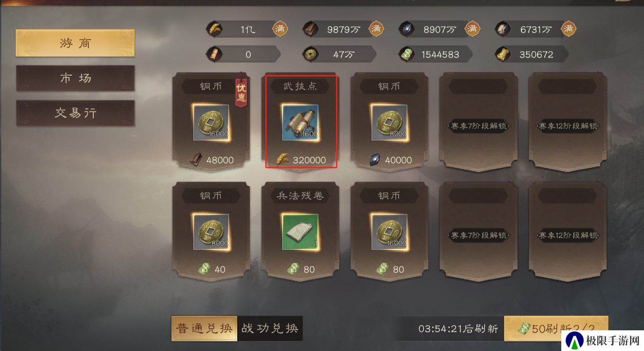Click the iron resource icon showing 8907万
This screenshot has height=351, width=644.
[x=407, y=29]
